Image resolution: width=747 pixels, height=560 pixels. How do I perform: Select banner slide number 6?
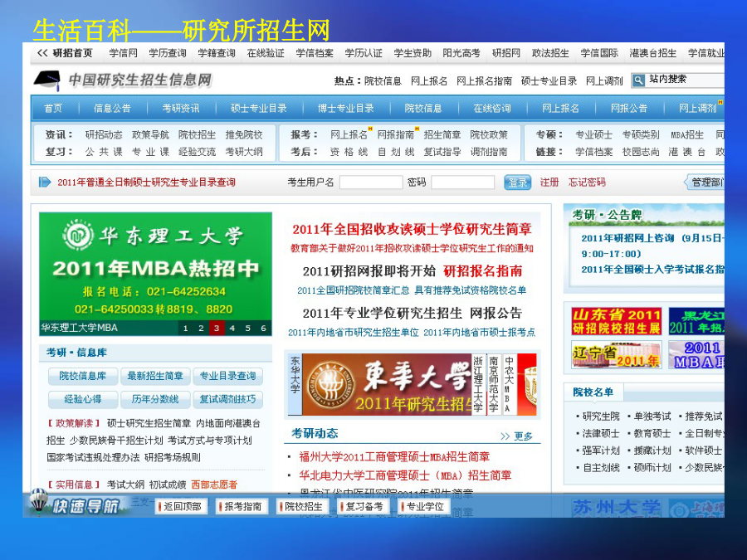(x=263, y=328)
